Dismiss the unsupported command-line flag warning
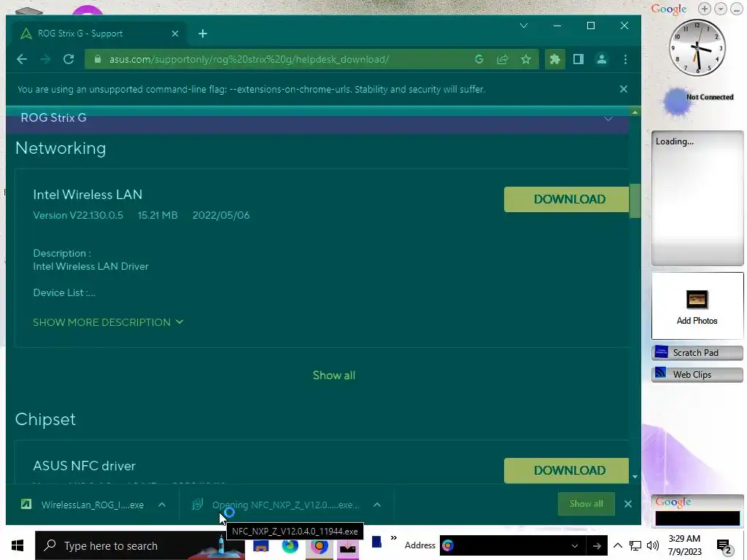Viewport: 747px width, 560px height. [x=623, y=89]
